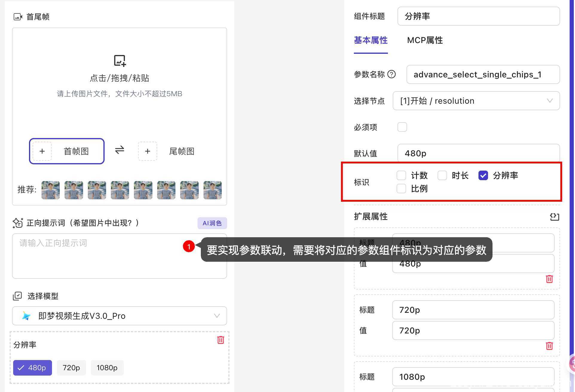Click the 扩展属性 code edit icon
The image size is (575, 392).
[554, 217]
